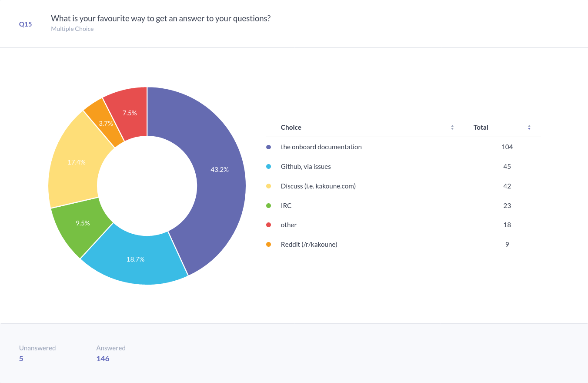This screenshot has width=588, height=383.
Task: Click the green IRC legend dot
Action: [268, 205]
